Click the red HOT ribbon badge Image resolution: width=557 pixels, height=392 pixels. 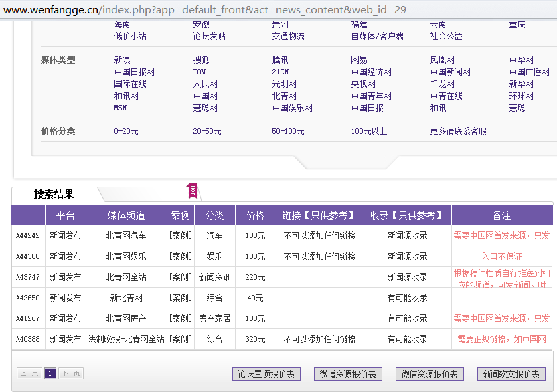193,191
